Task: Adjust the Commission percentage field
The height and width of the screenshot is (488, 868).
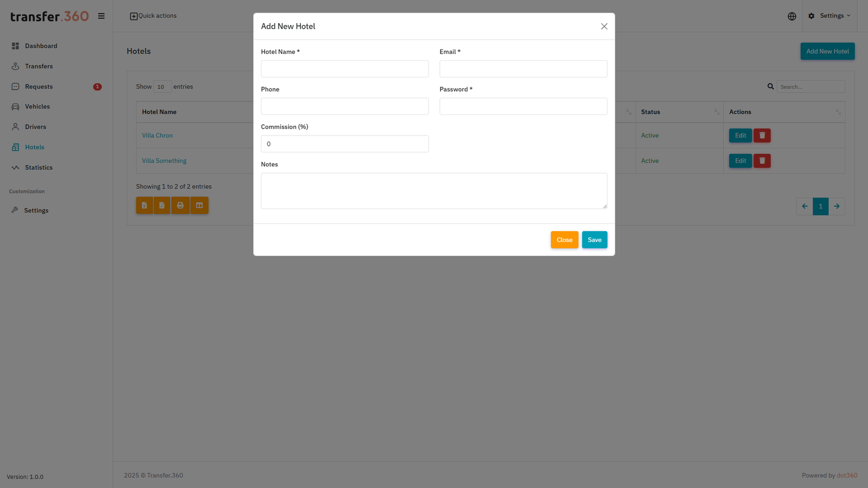Action: [x=344, y=144]
